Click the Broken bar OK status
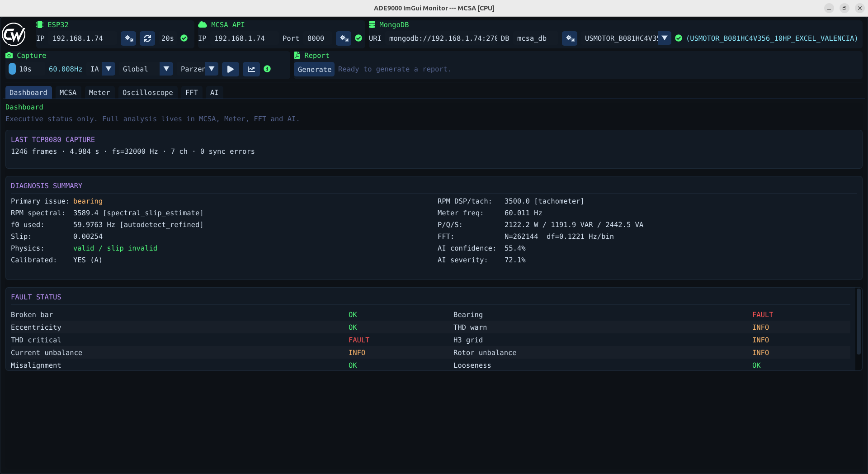 [x=353, y=315]
